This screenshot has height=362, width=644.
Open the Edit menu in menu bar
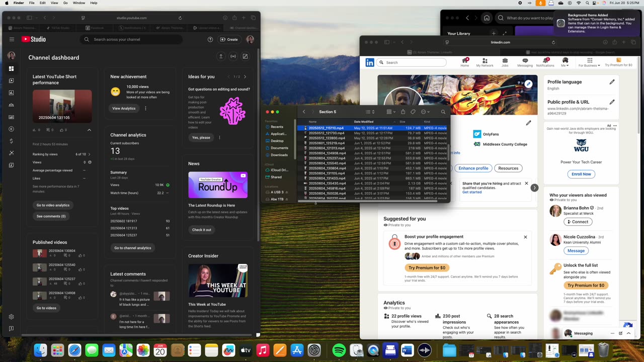pos(43,3)
